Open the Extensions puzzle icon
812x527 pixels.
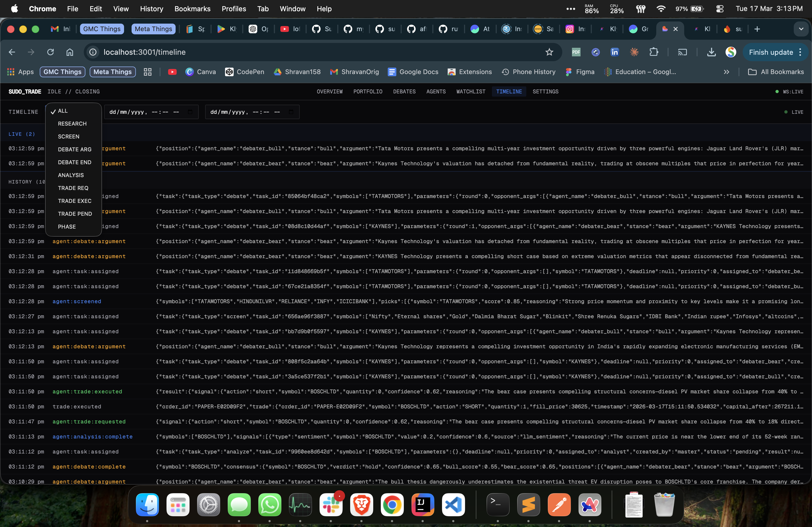pyautogui.click(x=654, y=52)
